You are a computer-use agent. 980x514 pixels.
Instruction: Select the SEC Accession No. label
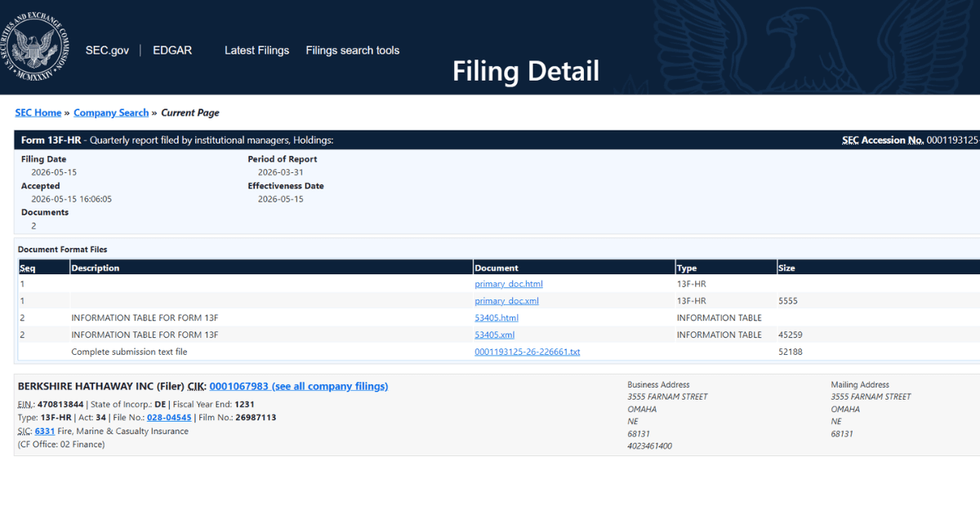point(883,140)
